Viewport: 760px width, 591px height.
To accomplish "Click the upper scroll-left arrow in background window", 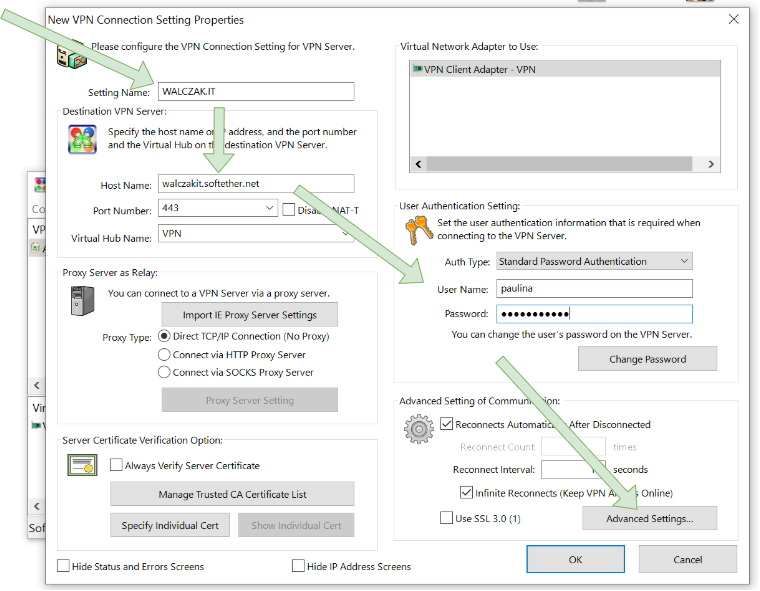I will 37,385.
